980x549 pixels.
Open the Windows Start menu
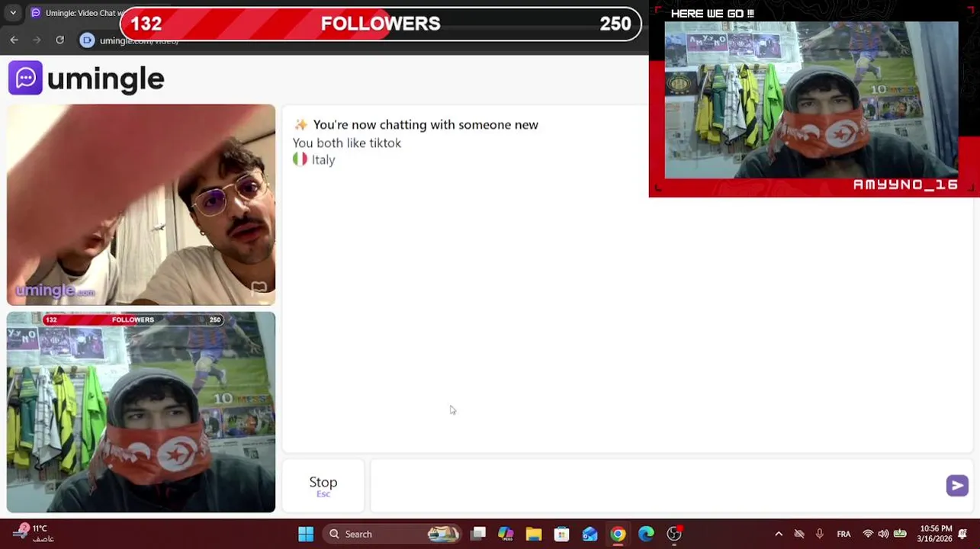pos(306,534)
